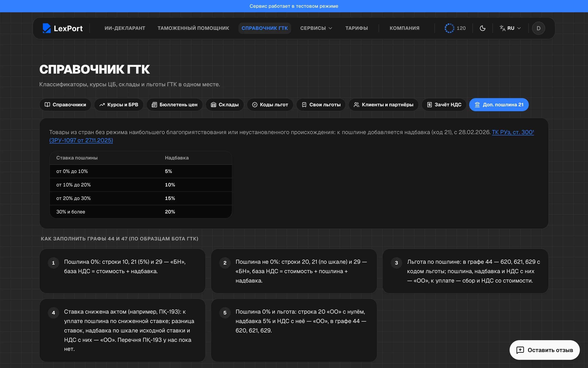Click the LexPort logo icon
Viewport: 588px width, 368px height.
pyautogui.click(x=47, y=28)
